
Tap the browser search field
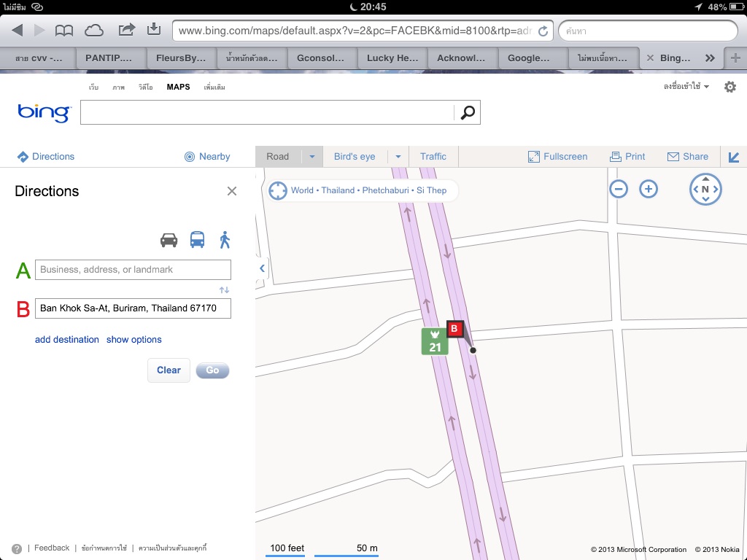click(648, 31)
